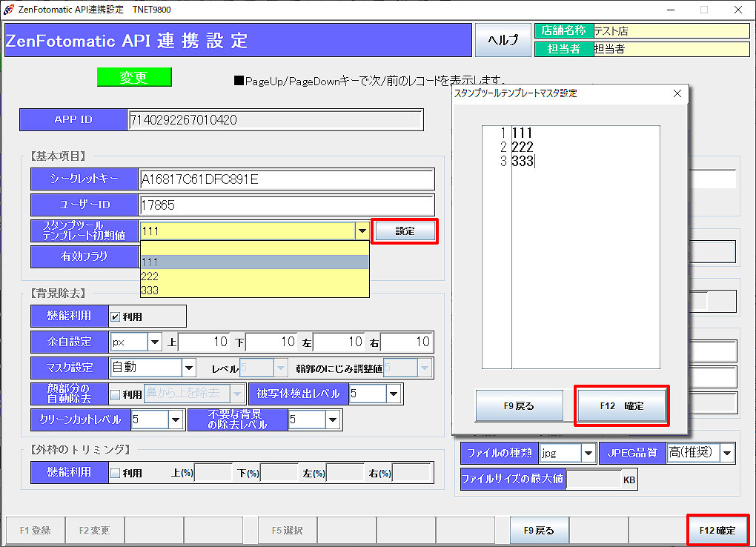Click F9 戻る in the bottom function bar
This screenshot has width=756, height=547.
pos(539,531)
